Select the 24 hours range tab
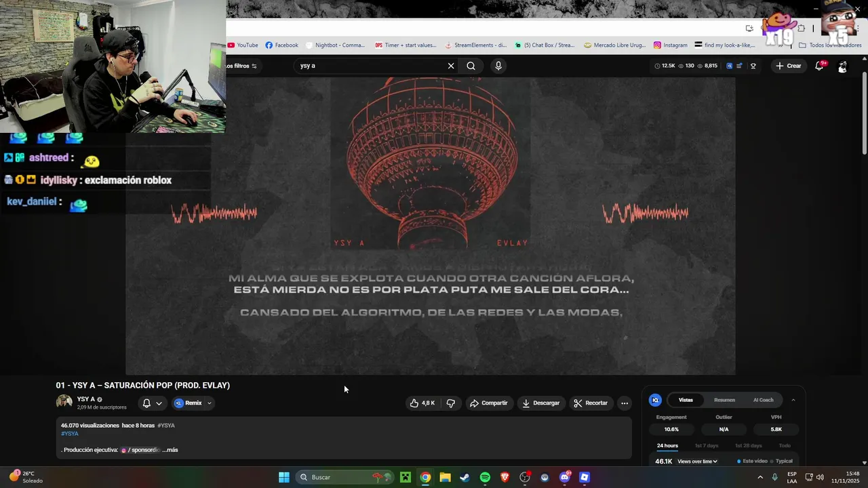Screen dimensions: 868x488 click(667, 446)
